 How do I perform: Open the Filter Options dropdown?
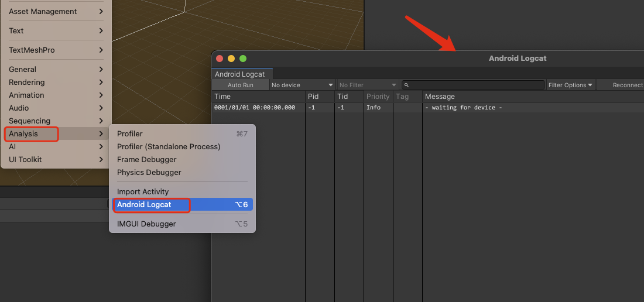pos(571,85)
